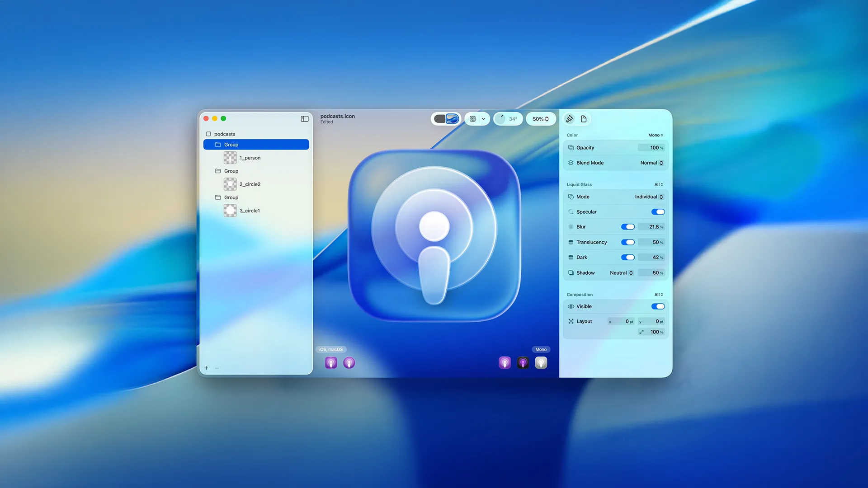Toggle the sidebar with the panel icon
The image size is (868, 488).
click(305, 119)
